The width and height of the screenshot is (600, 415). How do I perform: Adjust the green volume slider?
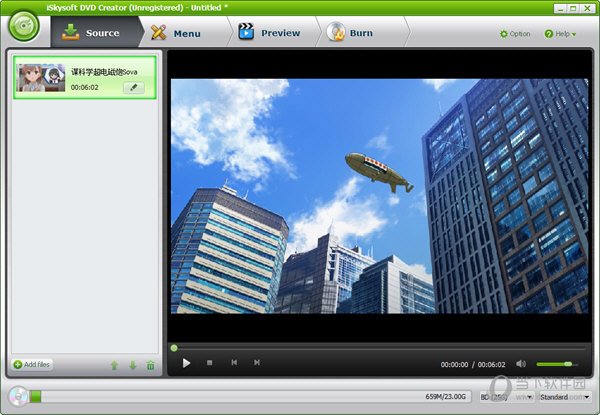(x=555, y=363)
